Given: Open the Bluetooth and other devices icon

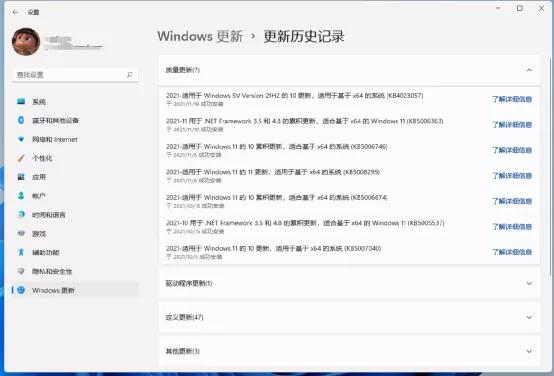Looking at the screenshot, I should pyautogui.click(x=21, y=120).
